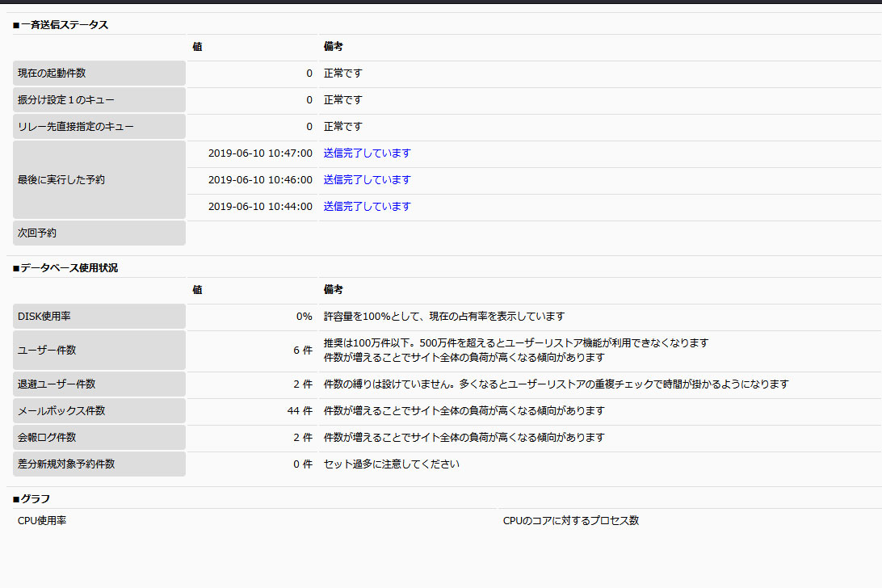Screen dimensions: 882x588
Task: Select the CPU使用率 graph label
Action: [42, 521]
